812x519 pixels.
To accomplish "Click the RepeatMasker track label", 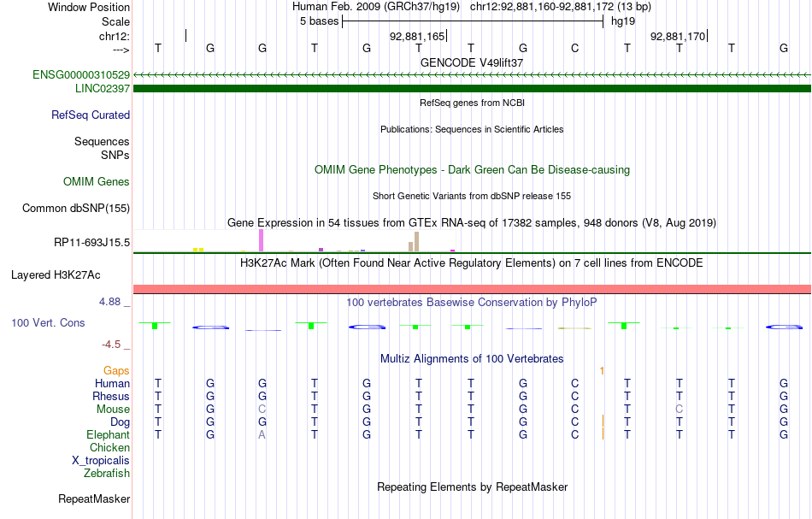I will [94, 498].
